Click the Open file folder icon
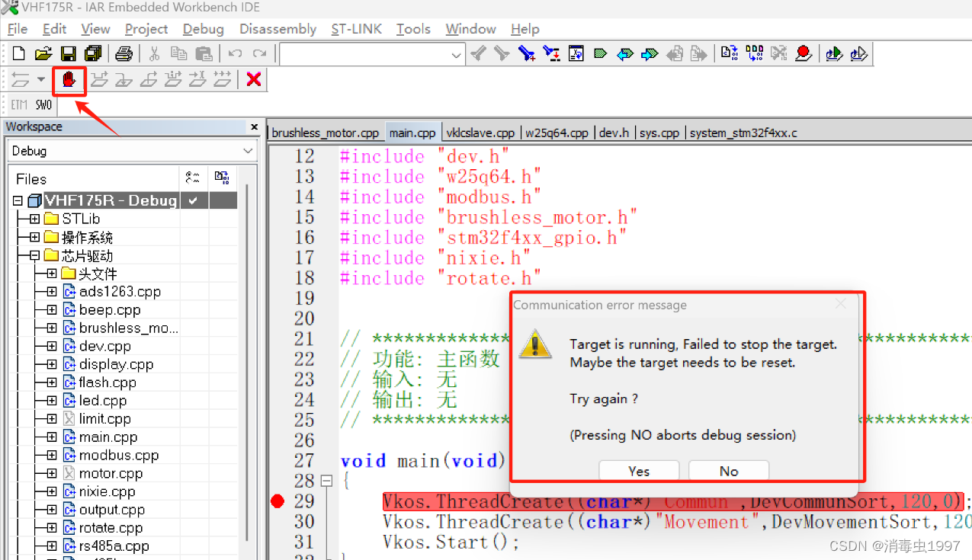This screenshot has height=560, width=972. tap(43, 53)
